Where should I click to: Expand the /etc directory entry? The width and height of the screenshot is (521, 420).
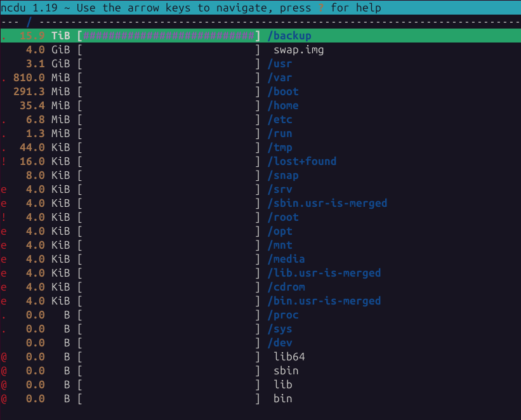click(x=280, y=120)
